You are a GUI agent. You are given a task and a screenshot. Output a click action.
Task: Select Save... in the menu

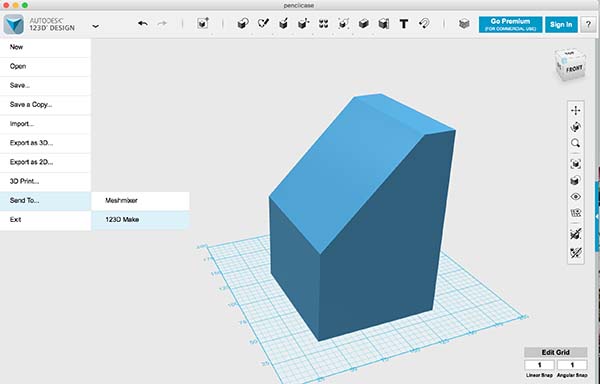coord(45,86)
